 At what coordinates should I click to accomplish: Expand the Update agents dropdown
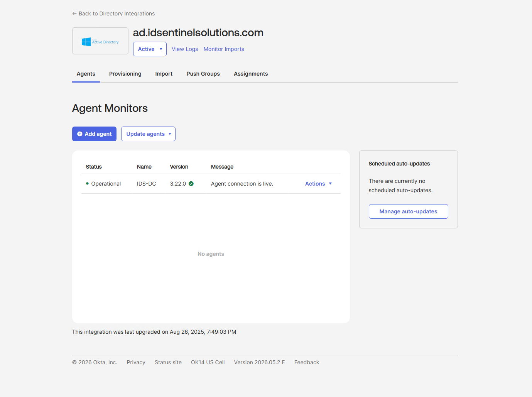[x=148, y=134]
